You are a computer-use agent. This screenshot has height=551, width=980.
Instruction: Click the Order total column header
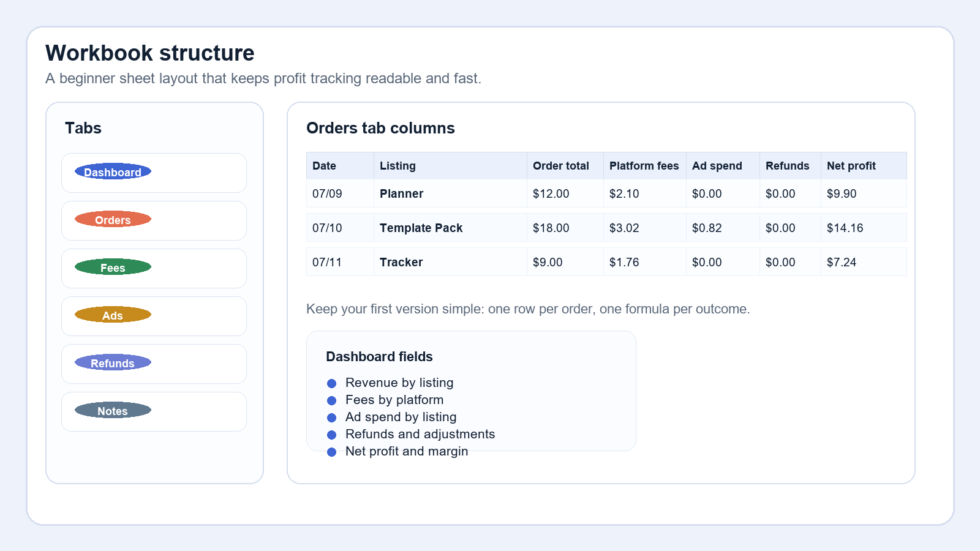pos(565,166)
